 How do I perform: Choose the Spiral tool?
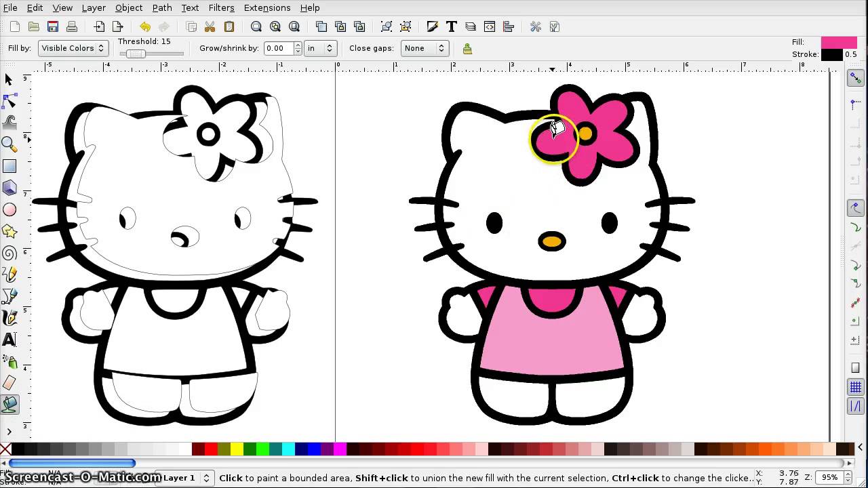point(9,253)
